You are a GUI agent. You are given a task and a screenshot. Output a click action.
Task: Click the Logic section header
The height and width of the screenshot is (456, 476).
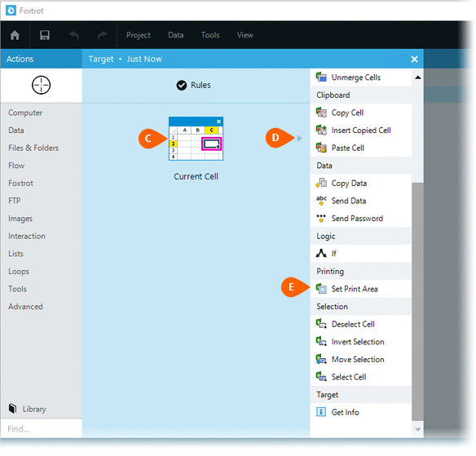coord(360,236)
